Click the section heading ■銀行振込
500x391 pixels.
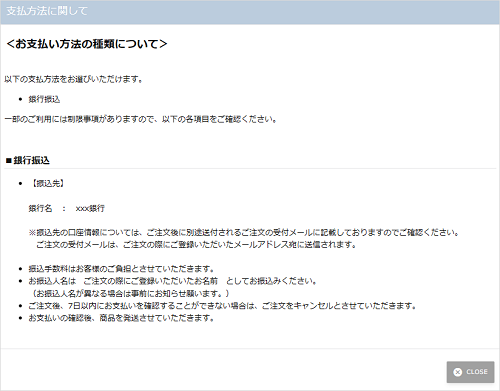coord(28,161)
